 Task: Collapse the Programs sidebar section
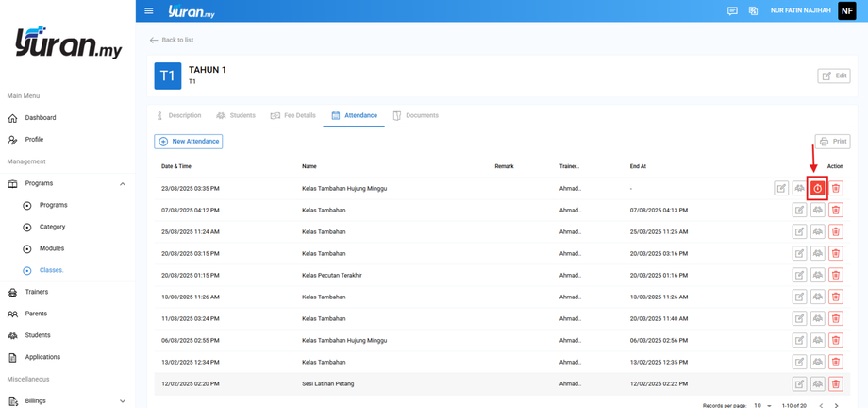pyautogui.click(x=123, y=183)
